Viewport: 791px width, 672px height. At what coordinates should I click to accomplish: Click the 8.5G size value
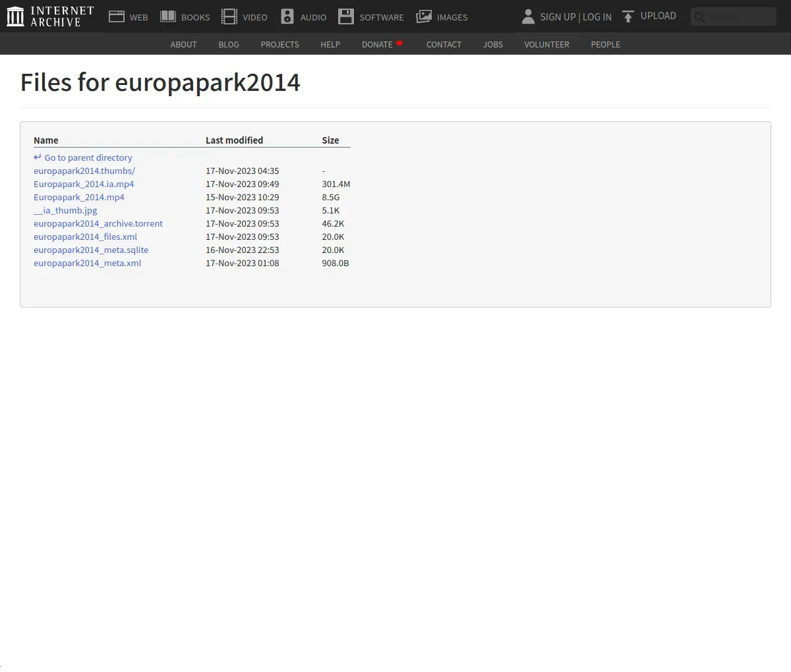[x=331, y=197]
